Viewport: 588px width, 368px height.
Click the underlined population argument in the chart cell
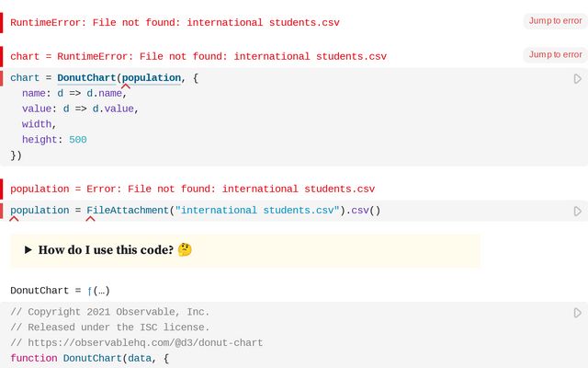coord(152,78)
